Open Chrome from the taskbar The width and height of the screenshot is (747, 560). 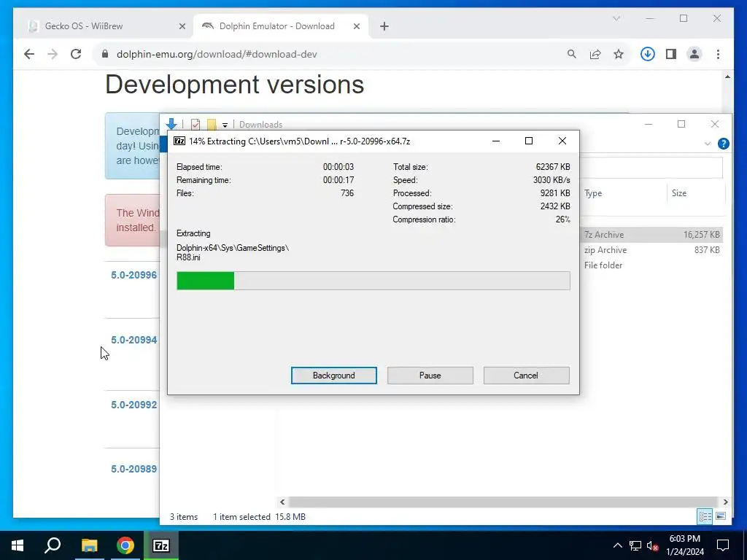tap(125, 545)
